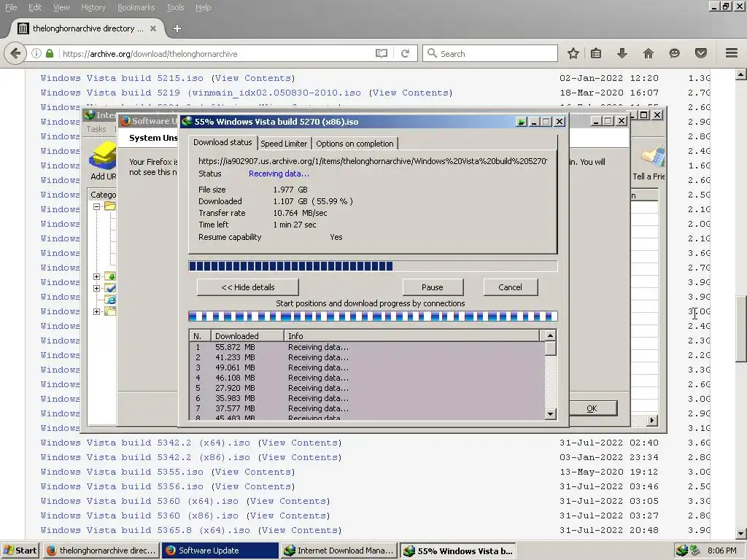The height and width of the screenshot is (560, 747).
Task: Expand the bottom folder tree node in IDM
Action: coord(97,311)
